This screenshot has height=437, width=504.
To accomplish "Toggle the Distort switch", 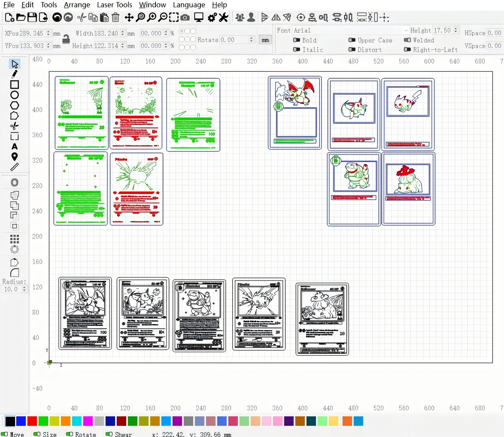I will pyautogui.click(x=352, y=50).
